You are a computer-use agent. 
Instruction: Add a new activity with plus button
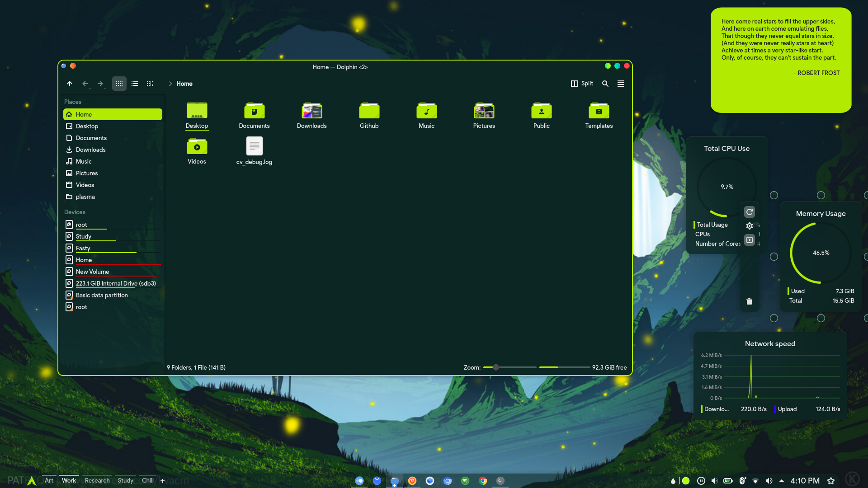pyautogui.click(x=163, y=481)
